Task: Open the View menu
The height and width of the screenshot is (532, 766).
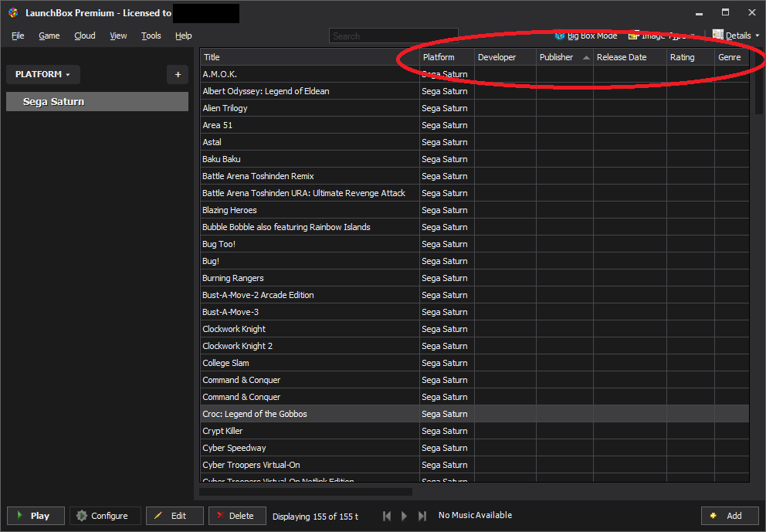Action: pyautogui.click(x=118, y=36)
